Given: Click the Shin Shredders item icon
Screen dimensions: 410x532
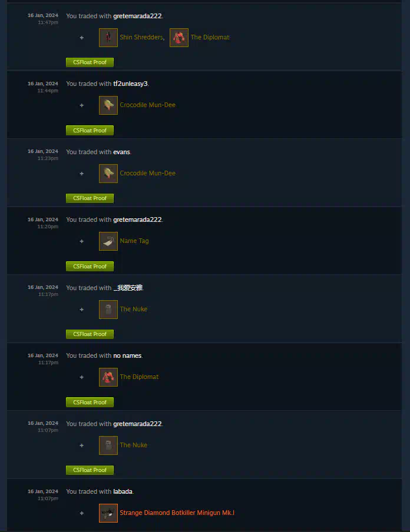Looking at the screenshot, I should [x=108, y=38].
